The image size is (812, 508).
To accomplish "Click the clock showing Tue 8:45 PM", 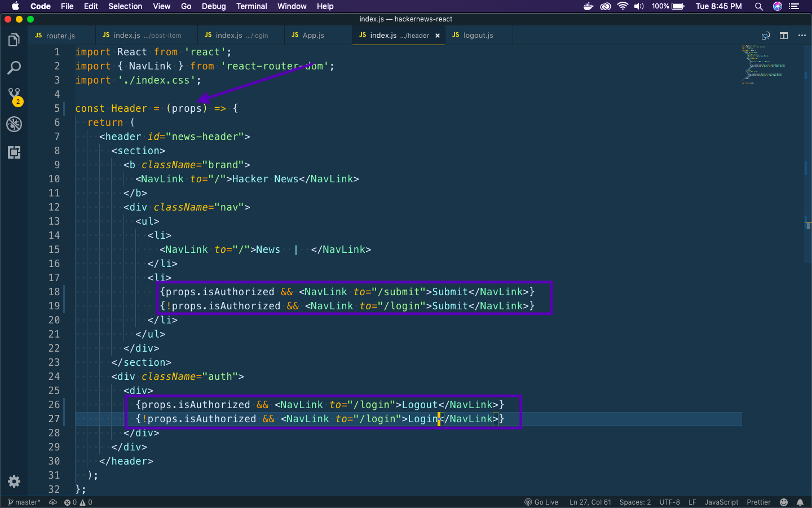I will 718,6.
